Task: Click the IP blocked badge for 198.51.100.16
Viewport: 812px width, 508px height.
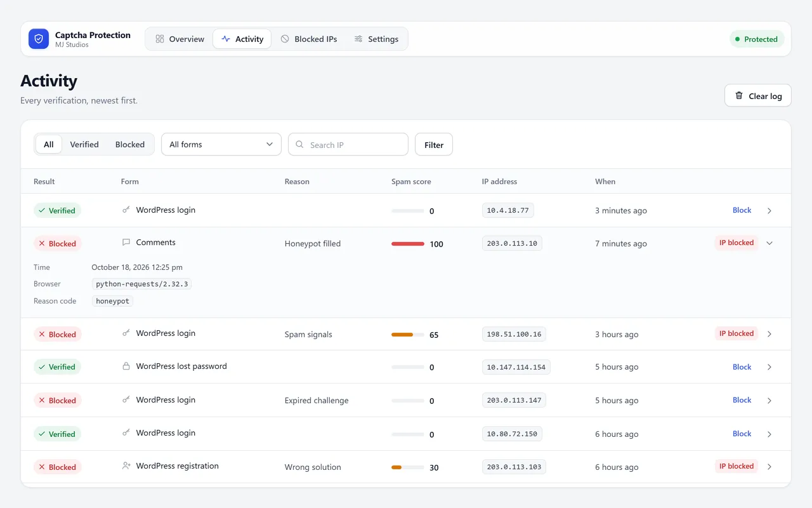Action: point(737,333)
